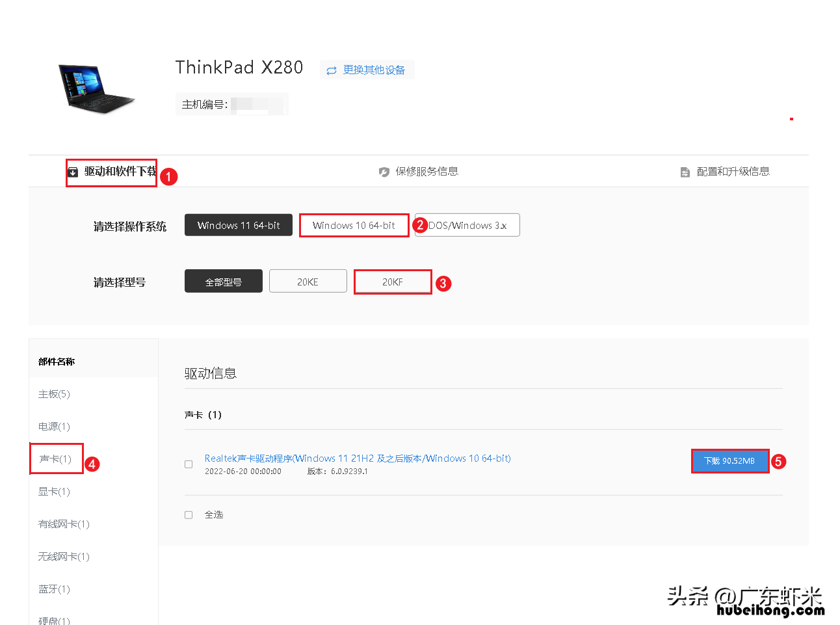The width and height of the screenshot is (840, 625).
Task: Click the 驱动信息 heading
Action: pos(211,373)
